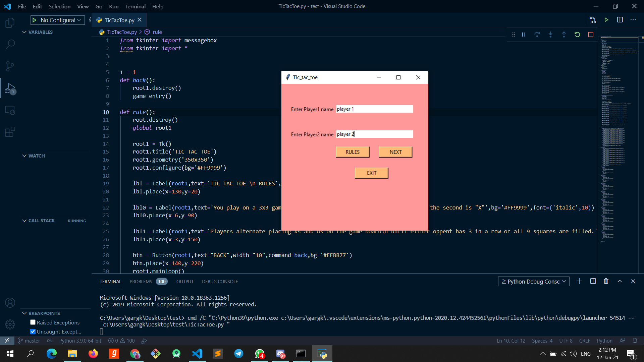Switch to the PROBLEMS tab
644x362 pixels.
tap(141, 282)
